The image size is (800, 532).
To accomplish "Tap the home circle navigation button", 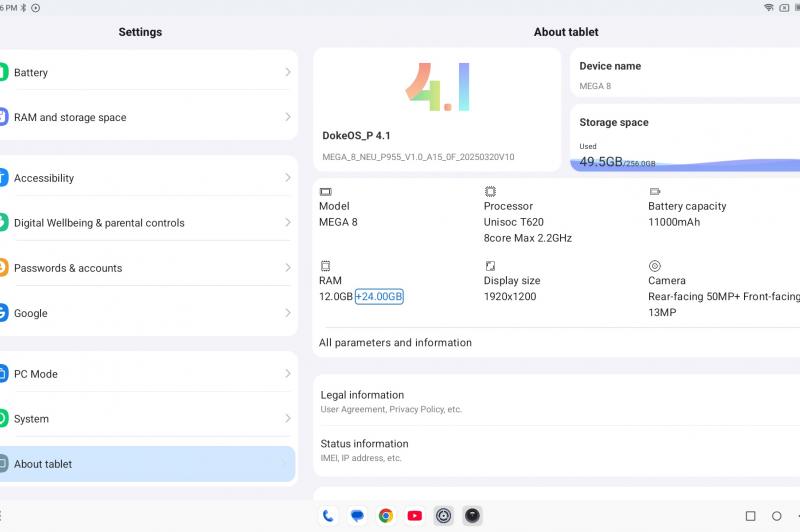I will (x=777, y=516).
